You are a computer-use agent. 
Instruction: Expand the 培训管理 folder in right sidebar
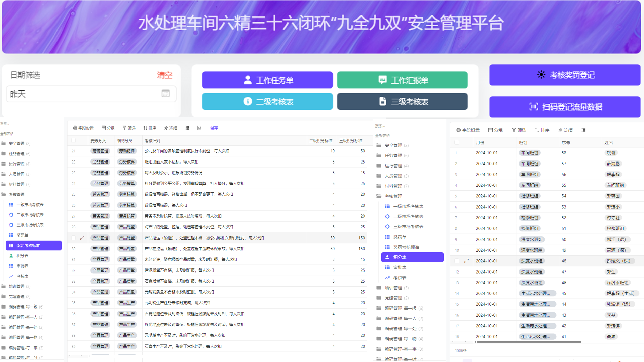pos(393,288)
